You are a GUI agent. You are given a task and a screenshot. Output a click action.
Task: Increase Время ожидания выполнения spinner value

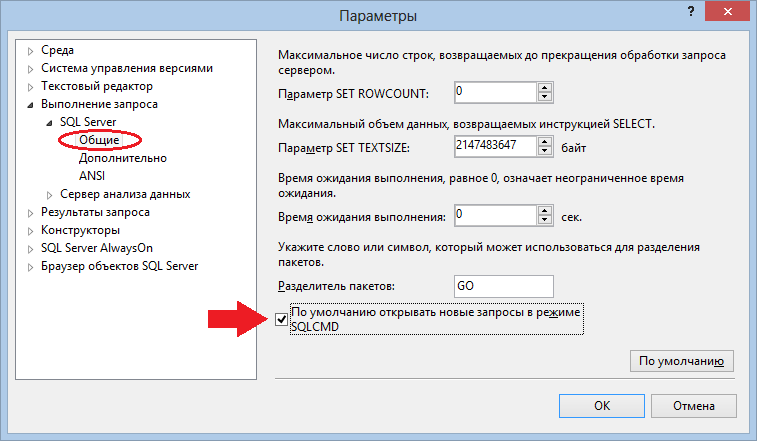(x=545, y=211)
